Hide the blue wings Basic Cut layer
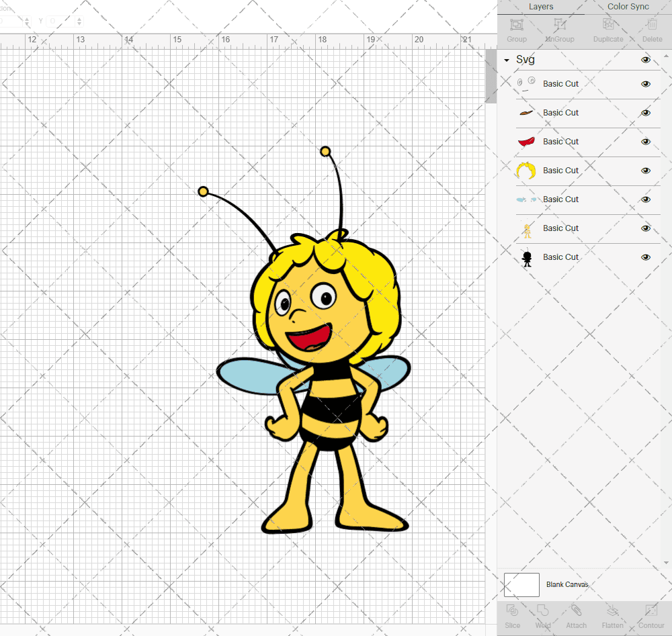Viewport: 672px width, 636px height. pos(645,199)
